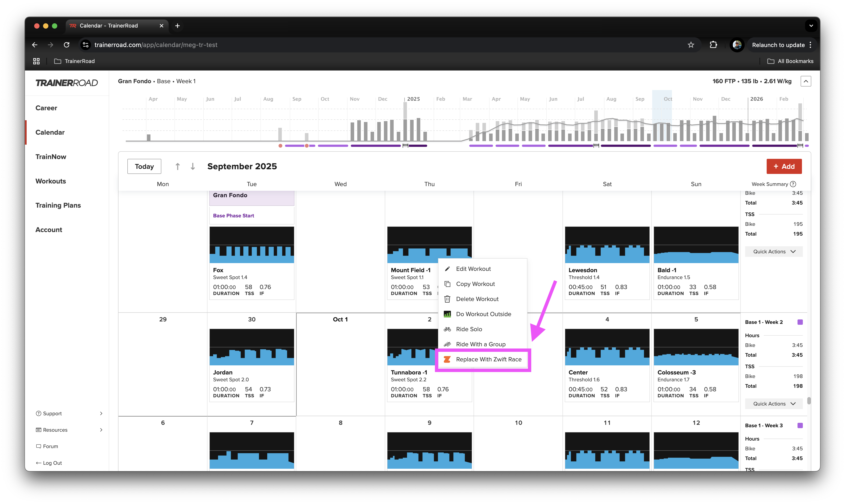
Task: Click the Zwift logo icon in menu
Action: point(447,359)
